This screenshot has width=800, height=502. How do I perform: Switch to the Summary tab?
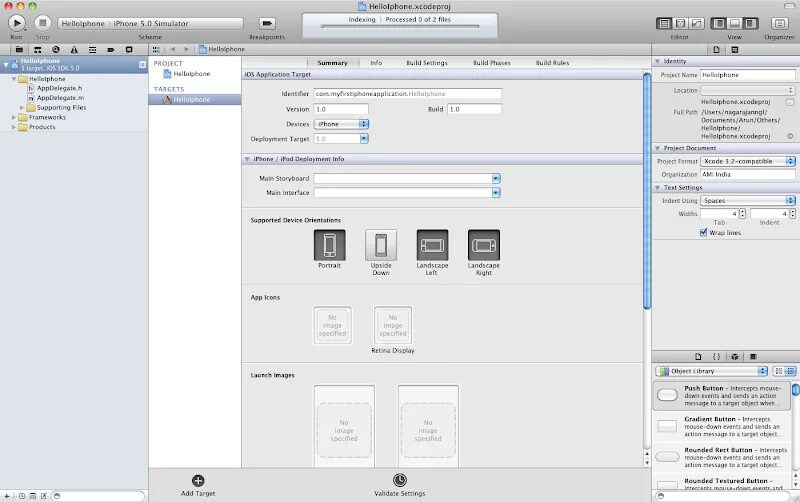[332, 63]
